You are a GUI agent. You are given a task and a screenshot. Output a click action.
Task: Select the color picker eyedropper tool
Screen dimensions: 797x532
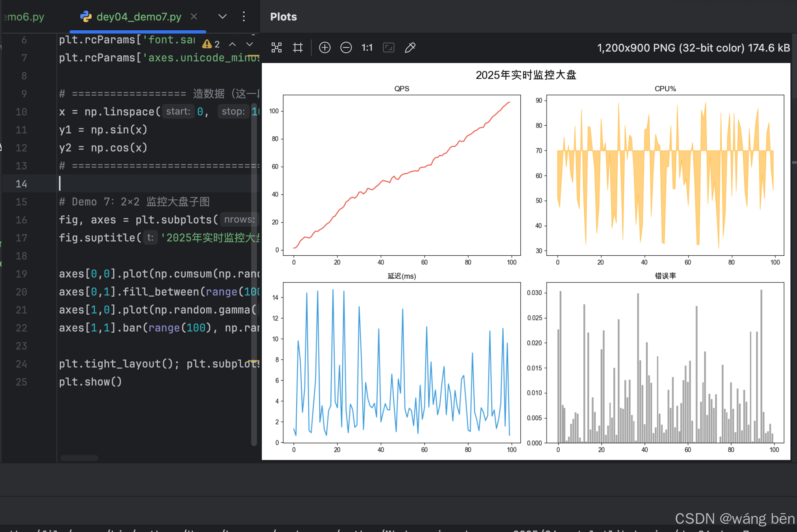(x=410, y=48)
